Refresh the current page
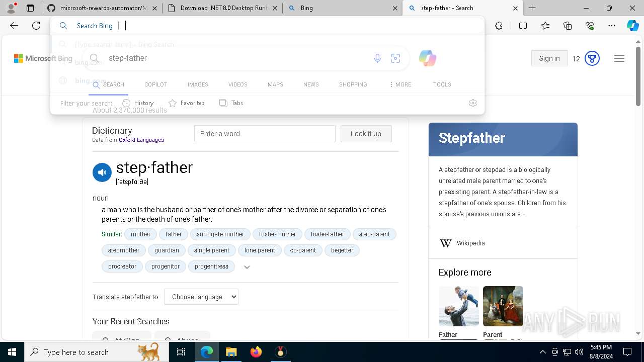 click(x=36, y=26)
